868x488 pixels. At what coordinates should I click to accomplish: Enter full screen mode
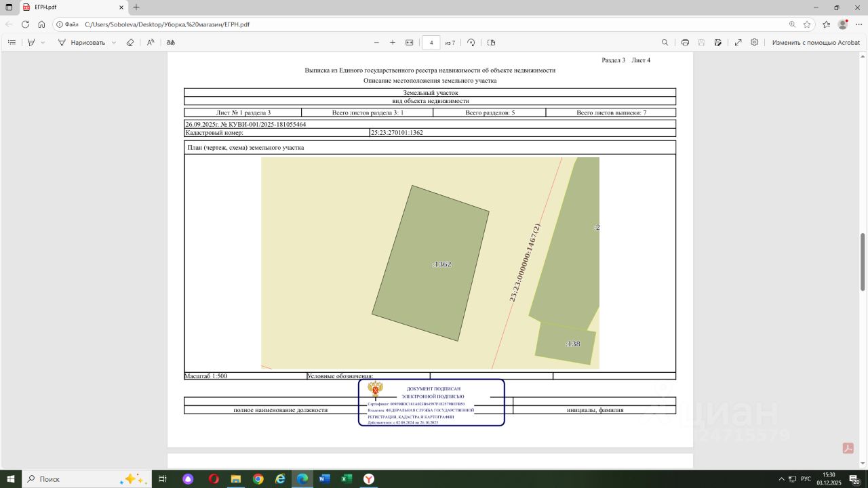point(738,42)
